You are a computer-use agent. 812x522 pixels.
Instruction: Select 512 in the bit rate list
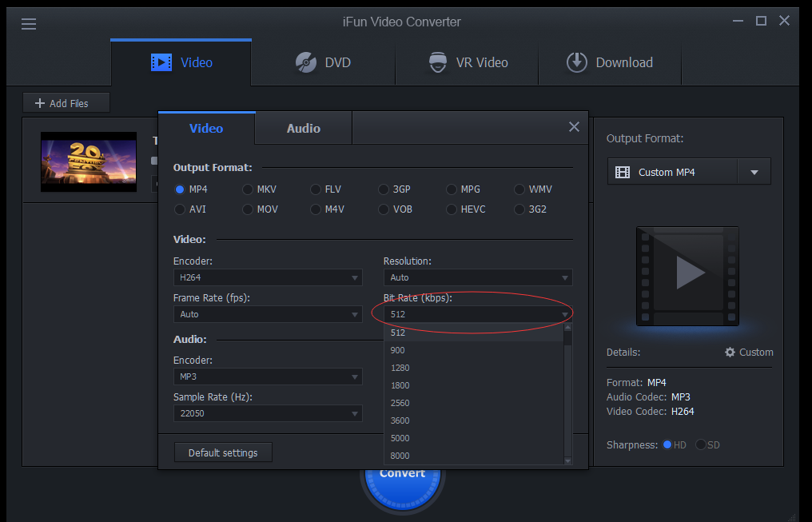pyautogui.click(x=474, y=333)
